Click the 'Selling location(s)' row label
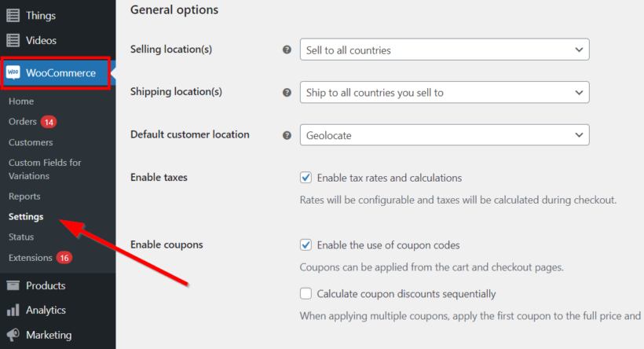 (x=171, y=50)
